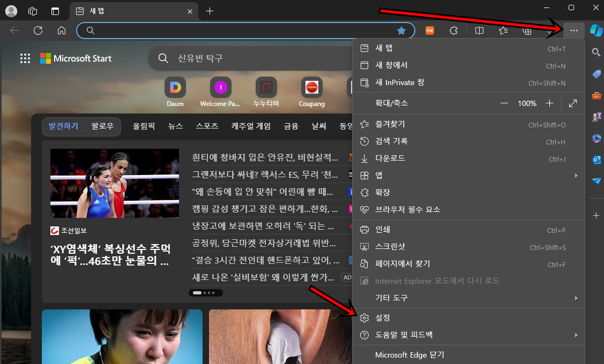Open the Favorites toolbar icon
This screenshot has width=604, height=364.
(503, 31)
